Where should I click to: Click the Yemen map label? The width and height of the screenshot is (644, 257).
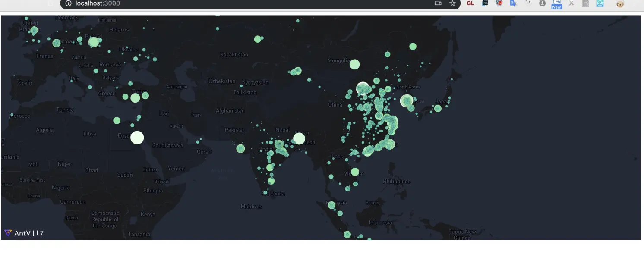tap(176, 169)
